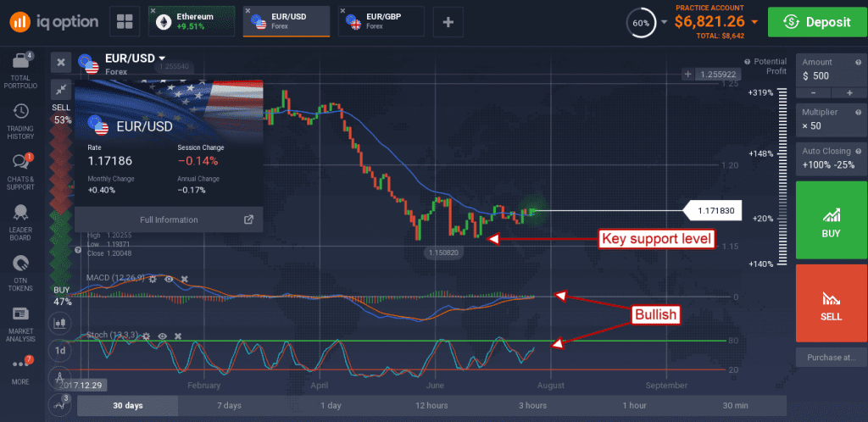The height and width of the screenshot is (422, 868).
Task: Open Total Portfolio from the sidebar
Action: (x=20, y=71)
